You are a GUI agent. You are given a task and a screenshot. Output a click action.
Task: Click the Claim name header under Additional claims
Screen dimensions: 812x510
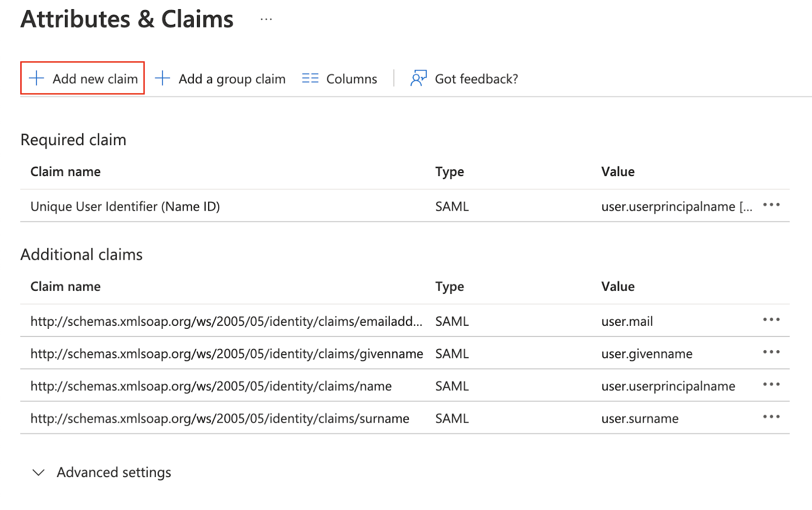point(65,287)
